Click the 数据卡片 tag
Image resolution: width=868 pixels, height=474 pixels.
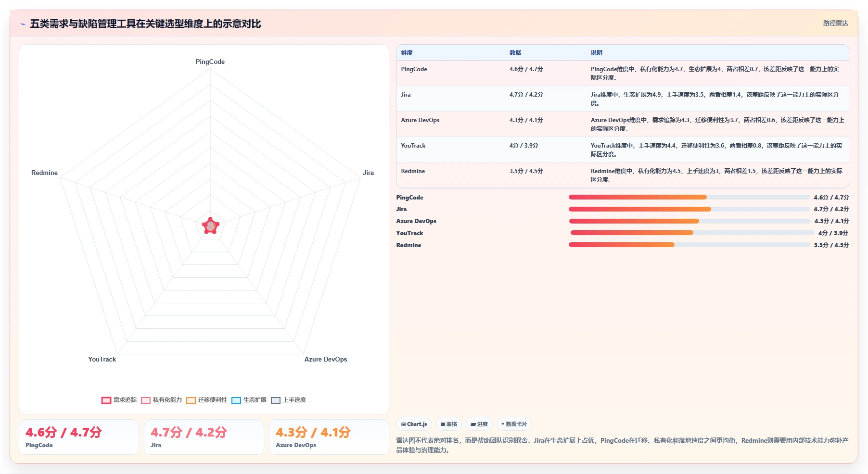tap(514, 424)
